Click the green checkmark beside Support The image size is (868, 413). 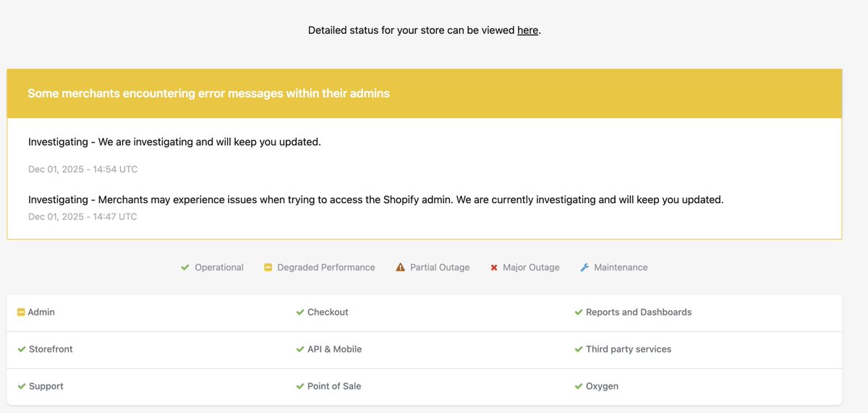tap(22, 386)
